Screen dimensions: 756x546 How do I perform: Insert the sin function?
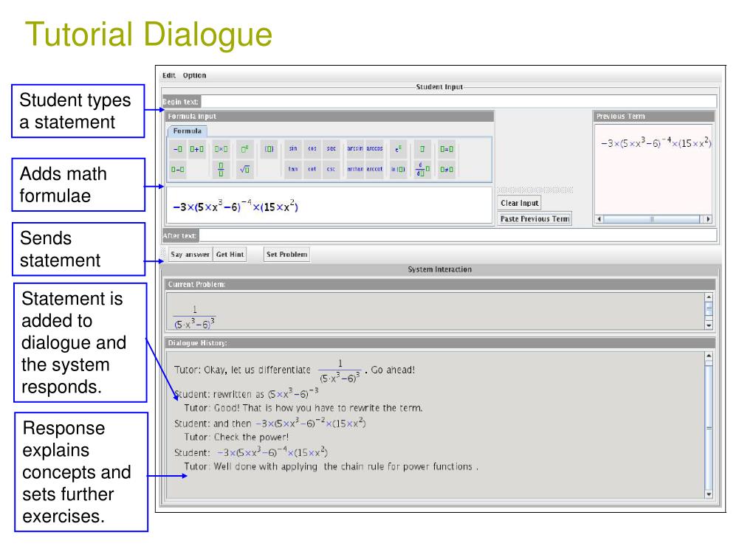click(x=293, y=148)
